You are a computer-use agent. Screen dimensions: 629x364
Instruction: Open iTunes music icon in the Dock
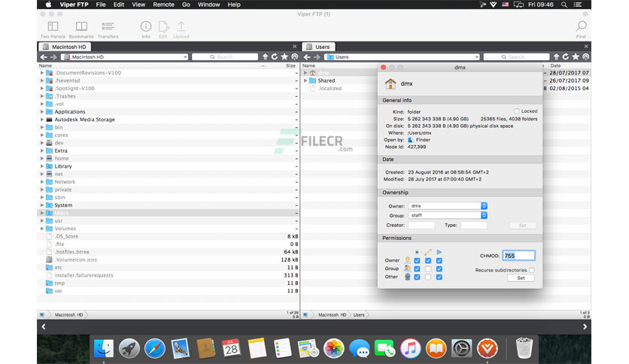coord(410,348)
